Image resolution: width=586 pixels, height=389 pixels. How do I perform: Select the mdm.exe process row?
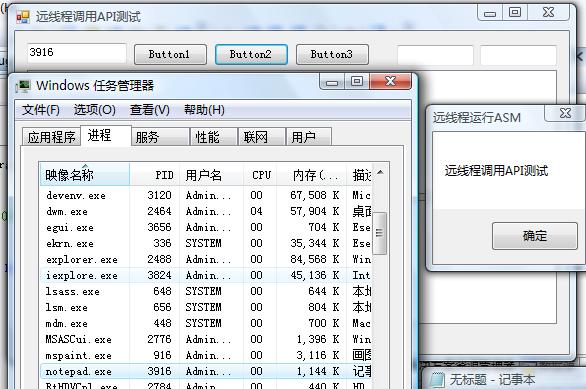(x=206, y=323)
